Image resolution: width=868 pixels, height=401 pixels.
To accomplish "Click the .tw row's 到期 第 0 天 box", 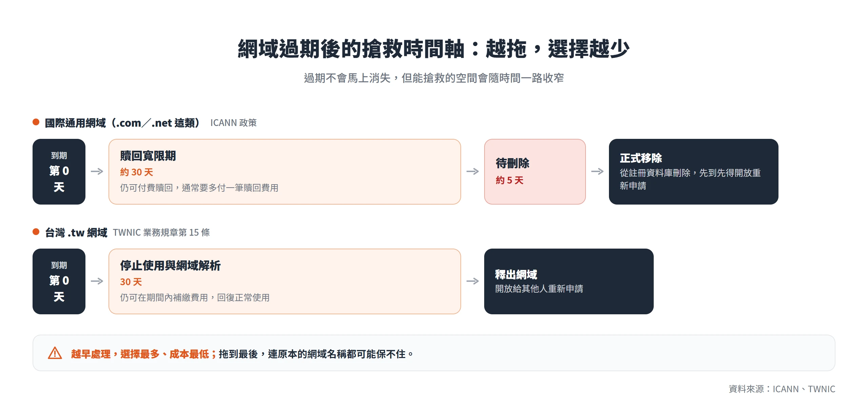I will tap(59, 281).
